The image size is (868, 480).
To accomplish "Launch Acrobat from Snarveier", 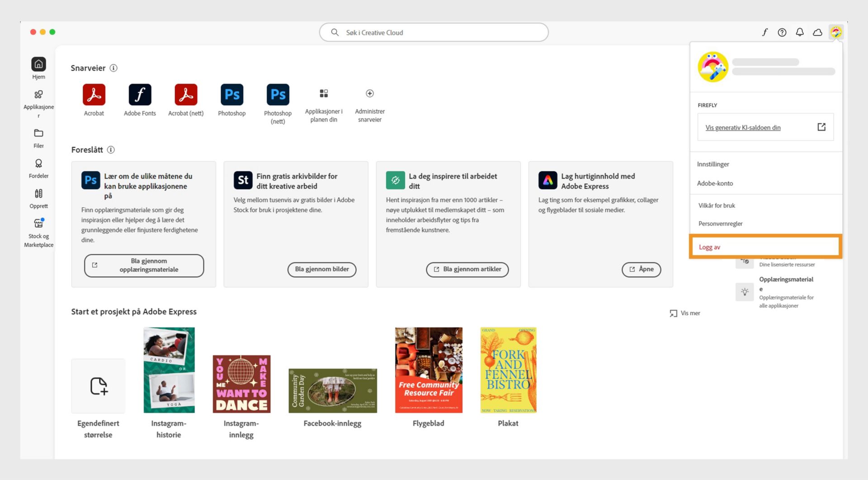I will click(x=94, y=95).
